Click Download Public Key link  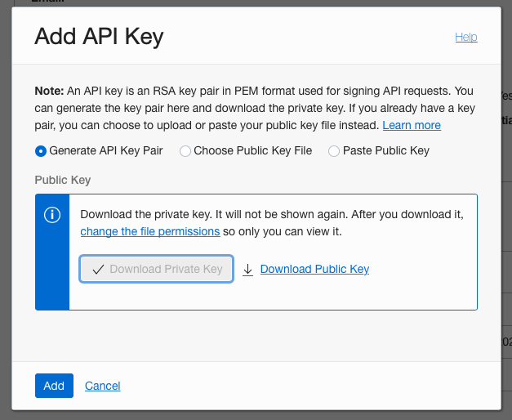click(x=314, y=269)
